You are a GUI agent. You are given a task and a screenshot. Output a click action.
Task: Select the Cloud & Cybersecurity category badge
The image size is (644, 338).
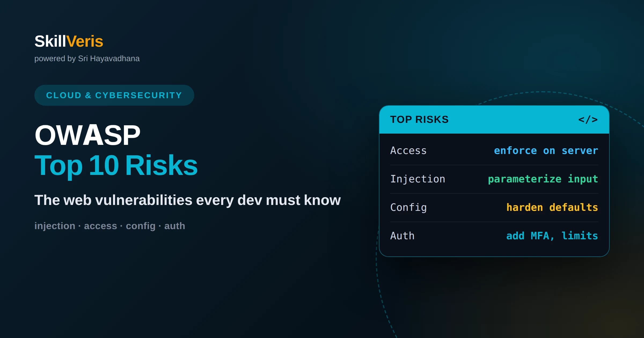114,95
